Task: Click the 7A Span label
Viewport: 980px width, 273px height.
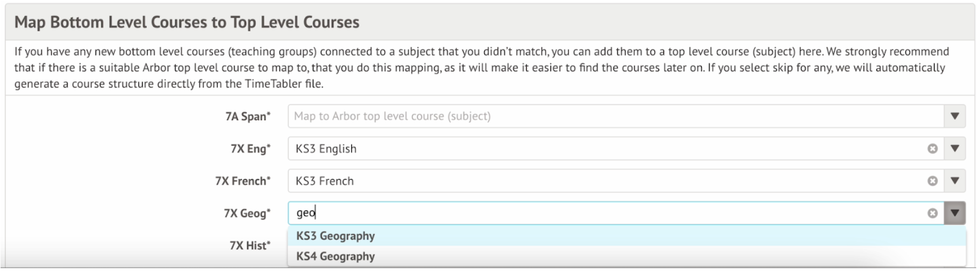Action: tap(247, 117)
